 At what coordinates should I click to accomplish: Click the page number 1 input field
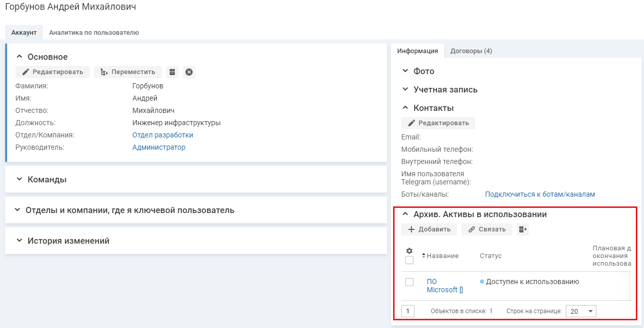408,311
